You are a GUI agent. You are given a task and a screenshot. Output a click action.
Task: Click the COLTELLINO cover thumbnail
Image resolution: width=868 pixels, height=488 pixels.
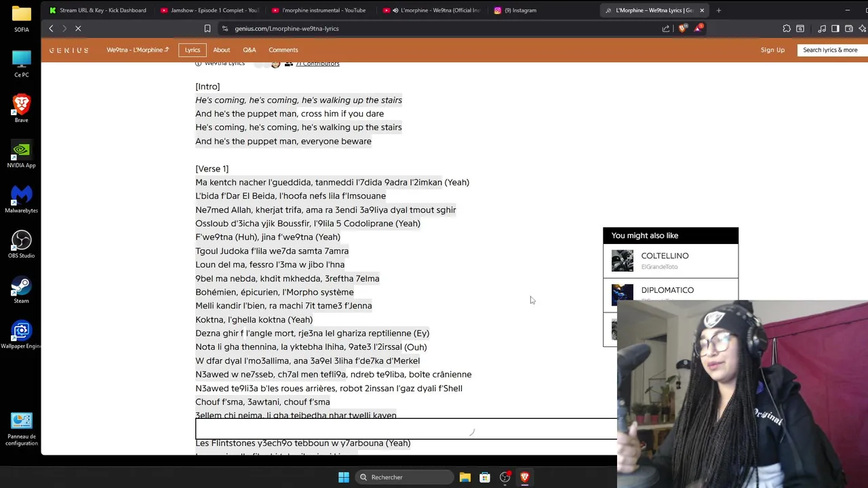(x=622, y=261)
